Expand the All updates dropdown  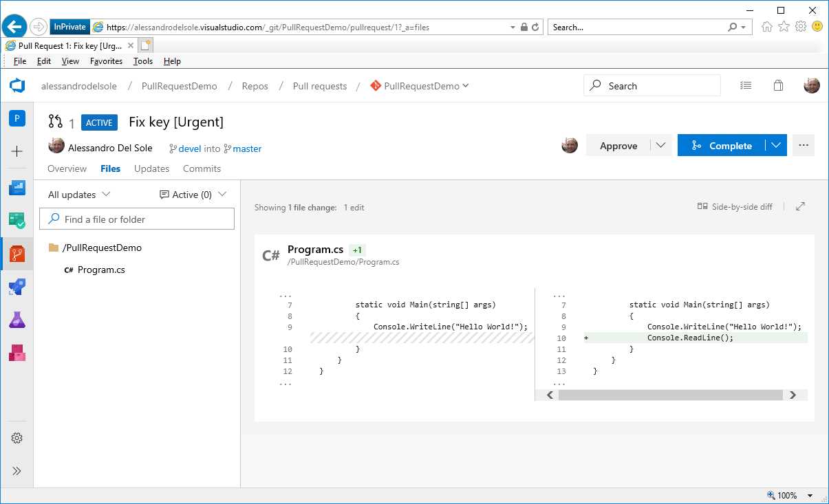78,195
